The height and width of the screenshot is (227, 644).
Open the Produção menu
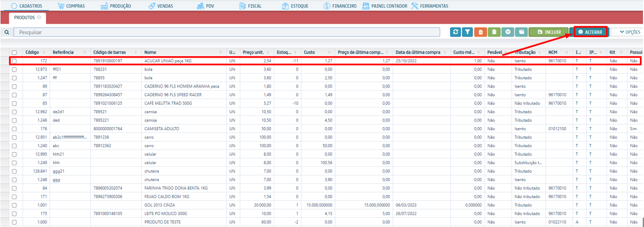(x=116, y=6)
